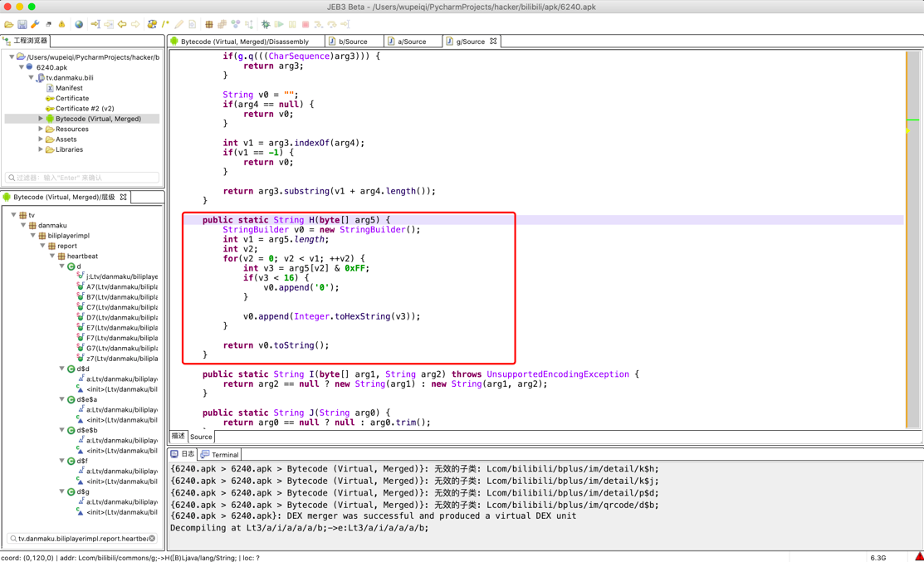Switch to Bytecode Disassembly tab

[245, 42]
